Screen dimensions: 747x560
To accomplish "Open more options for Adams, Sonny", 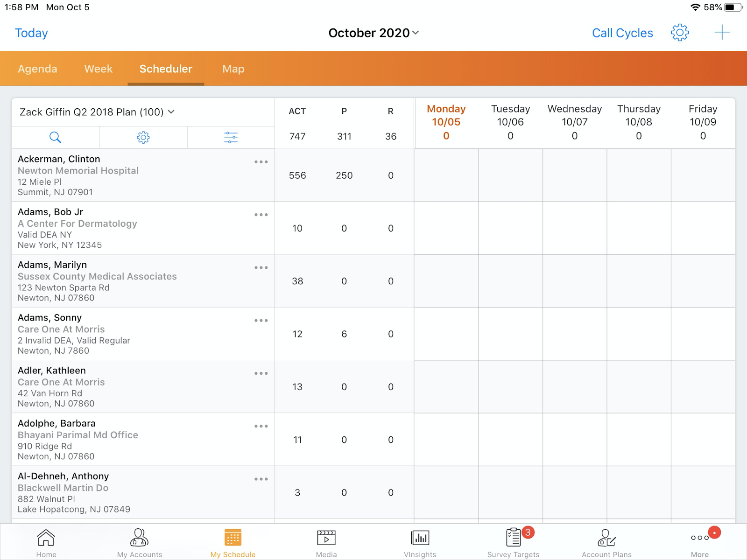I will [x=261, y=321].
